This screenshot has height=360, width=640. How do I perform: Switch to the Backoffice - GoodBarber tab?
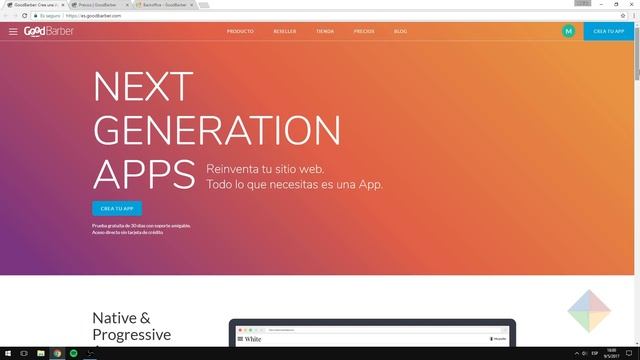164,5
